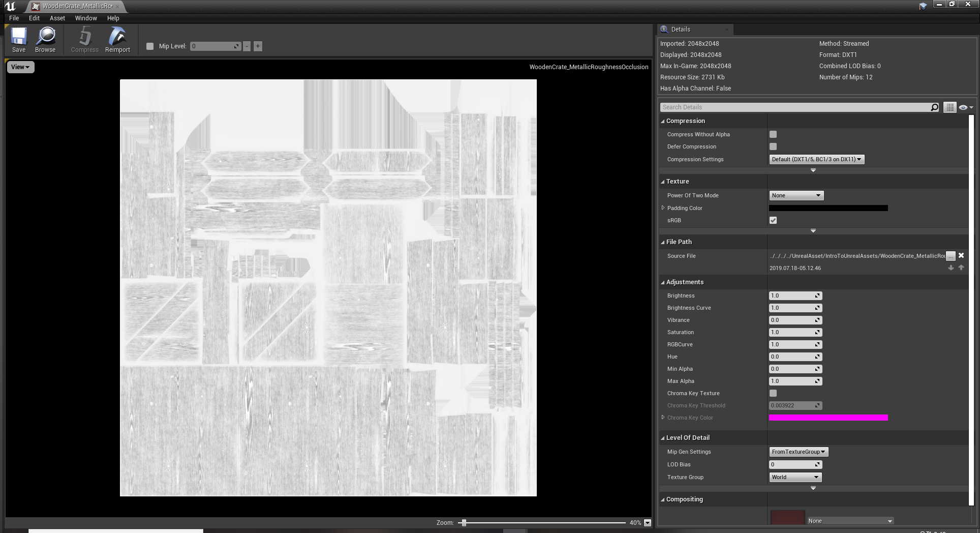Open the Mip Gen Settings dropdown
Viewport: 980px width, 533px height.
click(799, 452)
